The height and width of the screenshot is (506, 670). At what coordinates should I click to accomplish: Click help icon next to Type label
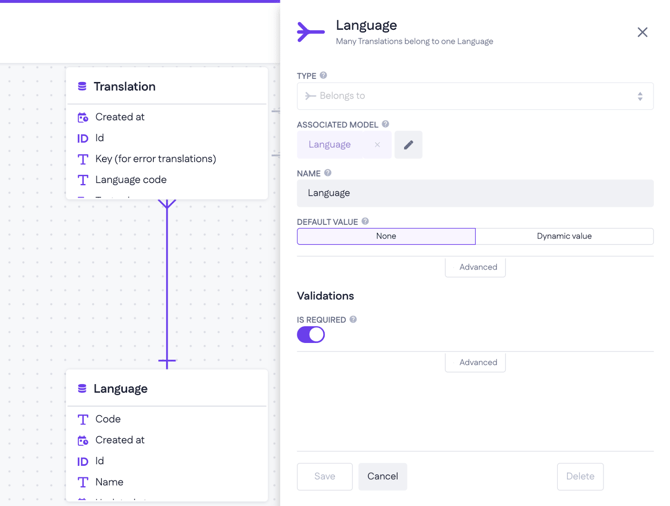(323, 76)
